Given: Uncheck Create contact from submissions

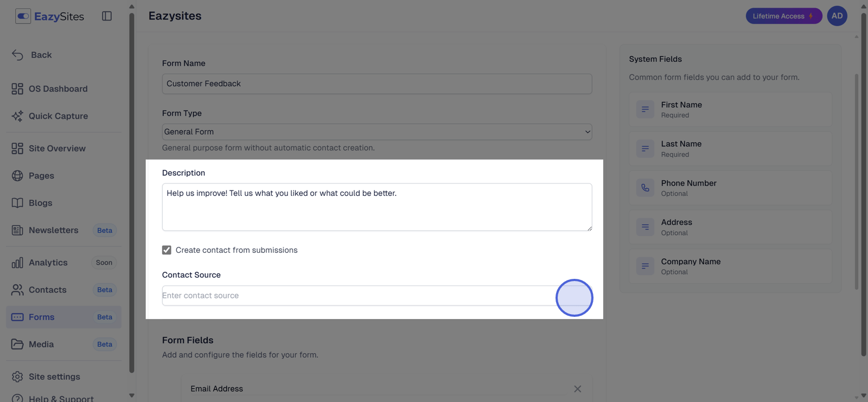Looking at the screenshot, I should tap(167, 250).
